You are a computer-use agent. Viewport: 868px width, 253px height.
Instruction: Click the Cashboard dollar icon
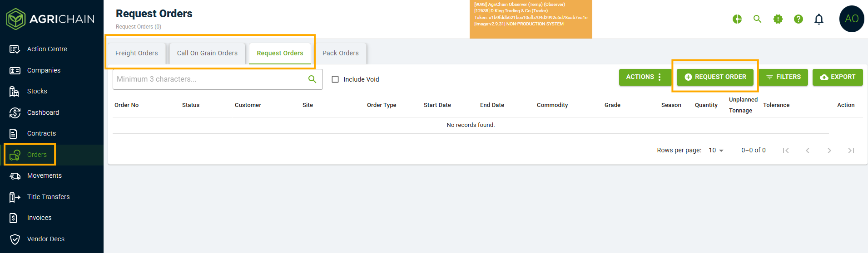[15, 112]
